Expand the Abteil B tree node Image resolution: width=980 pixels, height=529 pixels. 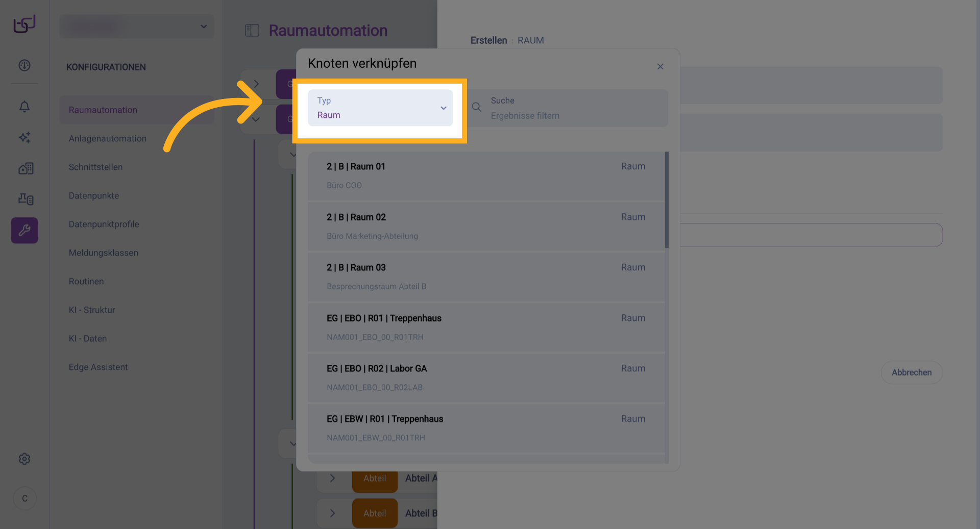pyautogui.click(x=332, y=513)
